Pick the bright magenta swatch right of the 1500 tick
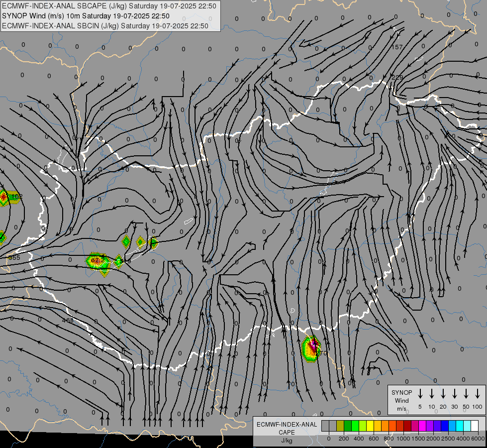Image resolution: width=487 pixels, height=448 pixels. 422,426
